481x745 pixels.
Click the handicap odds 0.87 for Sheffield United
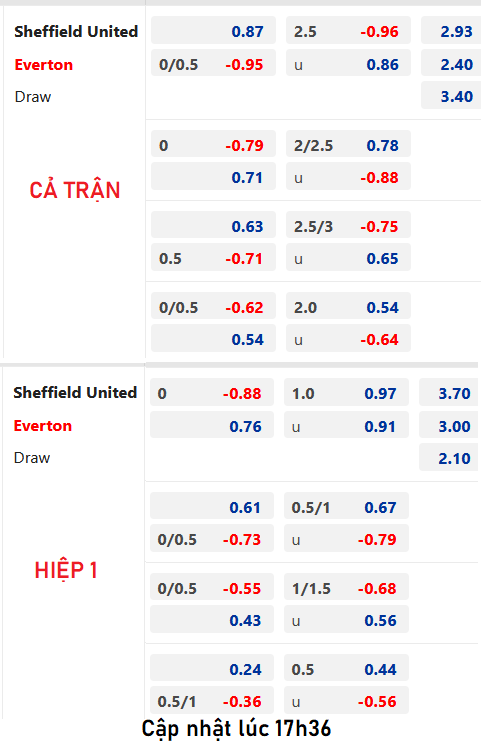(213, 31)
